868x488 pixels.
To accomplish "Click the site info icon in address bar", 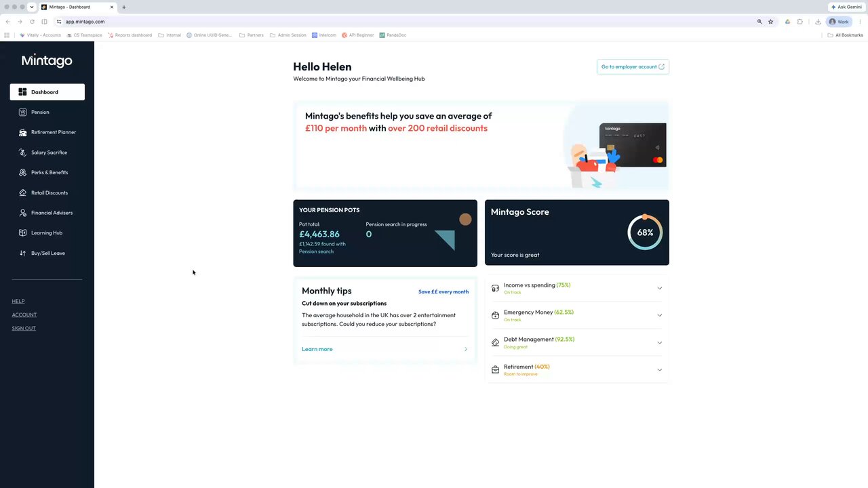I will tap(59, 22).
